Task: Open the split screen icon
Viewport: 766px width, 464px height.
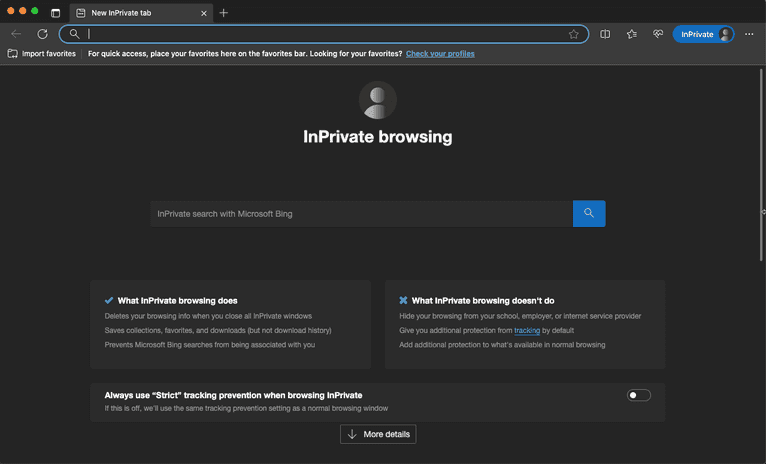Action: [x=605, y=34]
